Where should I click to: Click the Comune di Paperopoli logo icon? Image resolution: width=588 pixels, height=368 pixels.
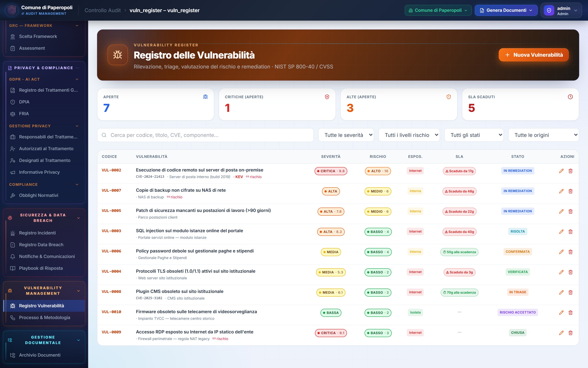tap(12, 10)
